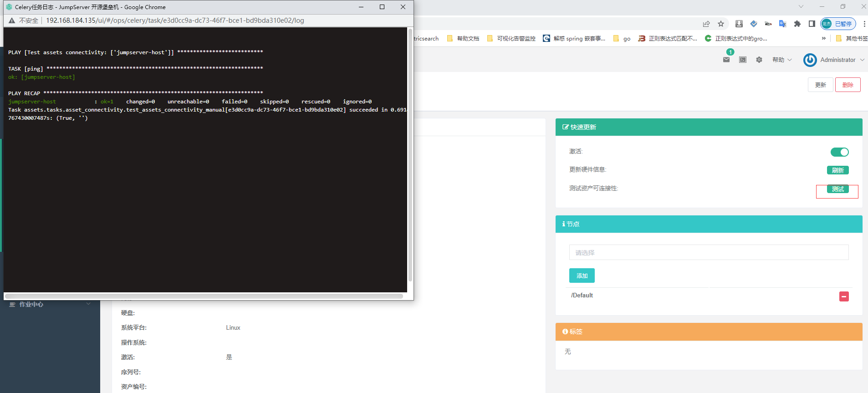The height and width of the screenshot is (393, 868).
Task: Open the Chrome extensions puzzle icon
Action: [797, 24]
